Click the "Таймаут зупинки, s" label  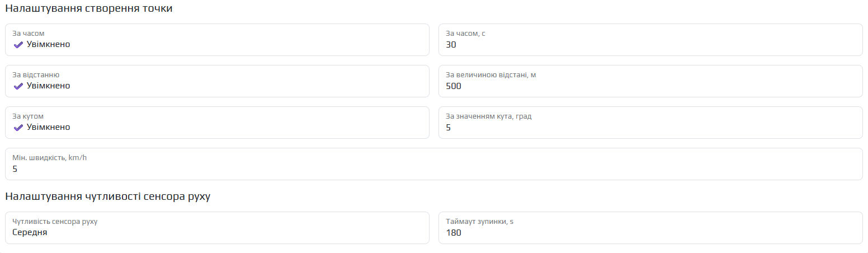click(x=480, y=222)
